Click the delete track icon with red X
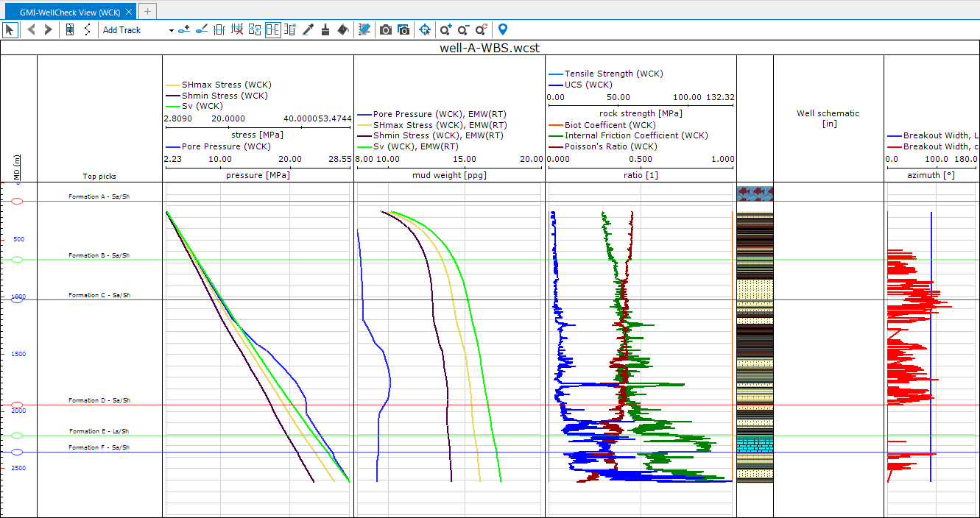This screenshot has width=980, height=518. [x=237, y=30]
